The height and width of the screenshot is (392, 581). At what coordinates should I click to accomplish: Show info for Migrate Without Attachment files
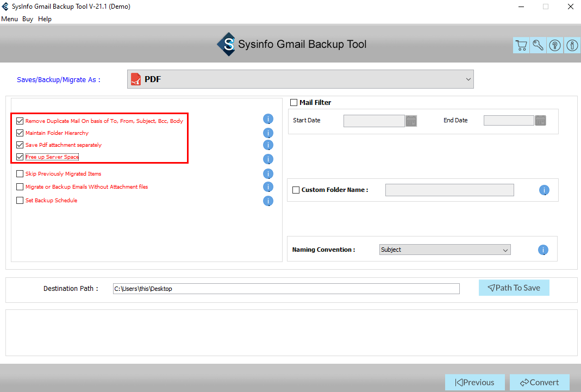pos(268,186)
